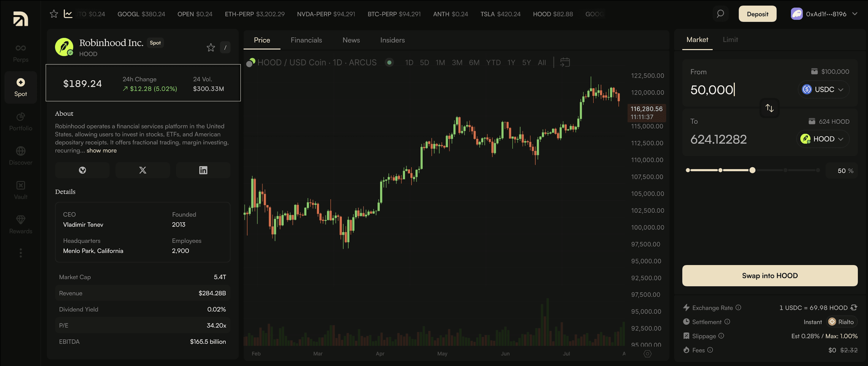Click the USDC wallet balance $100,000
Image resolution: width=868 pixels, height=366 pixels.
[x=830, y=72]
